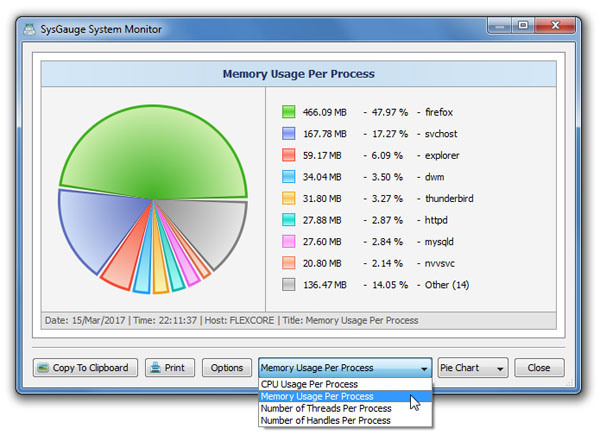Click the 27.88 MB value
The width and height of the screenshot is (600, 435).
(x=322, y=220)
